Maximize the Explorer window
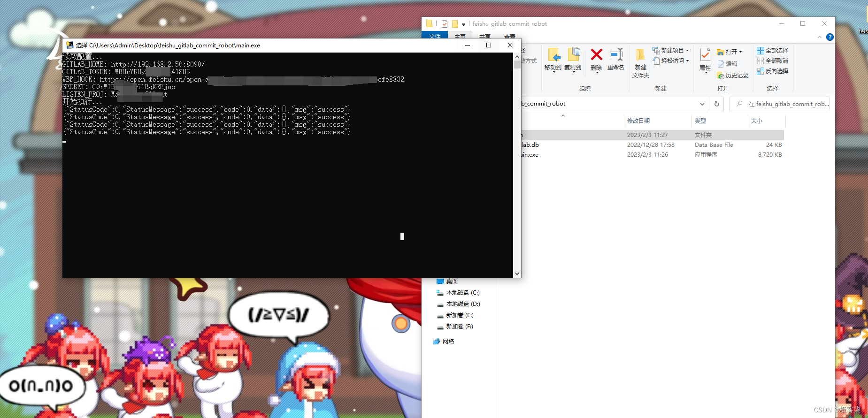Screen dimensions: 868x418 pyautogui.click(x=803, y=23)
